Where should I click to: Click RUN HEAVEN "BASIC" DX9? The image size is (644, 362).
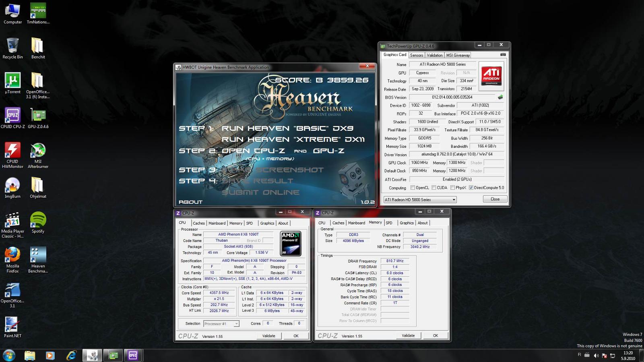[x=287, y=128]
